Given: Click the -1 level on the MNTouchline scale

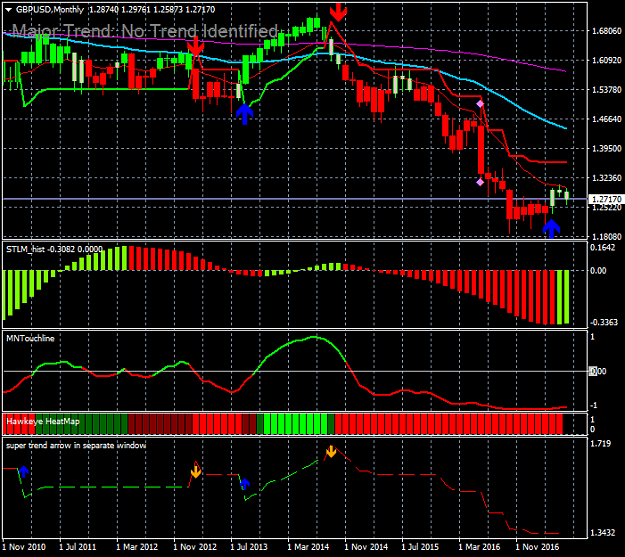Looking at the screenshot, I should (x=594, y=405).
